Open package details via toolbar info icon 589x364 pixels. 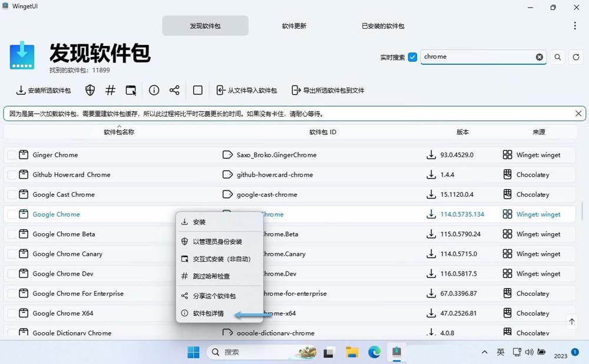click(154, 90)
